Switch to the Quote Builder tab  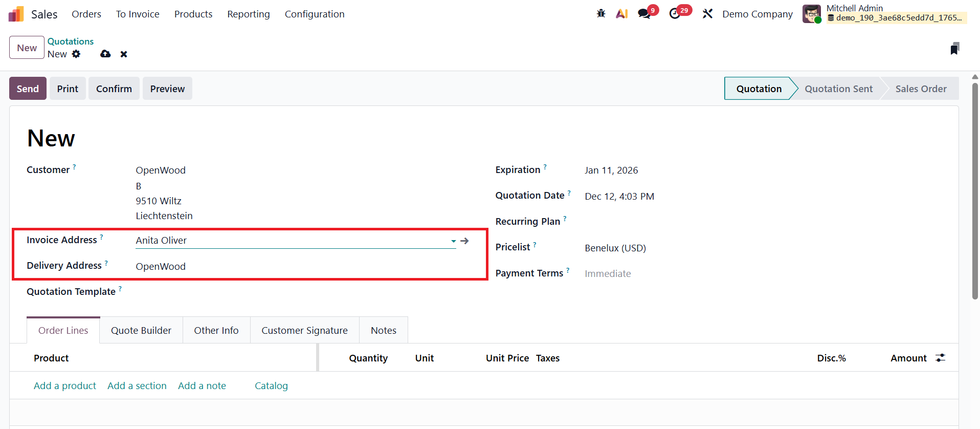click(141, 330)
